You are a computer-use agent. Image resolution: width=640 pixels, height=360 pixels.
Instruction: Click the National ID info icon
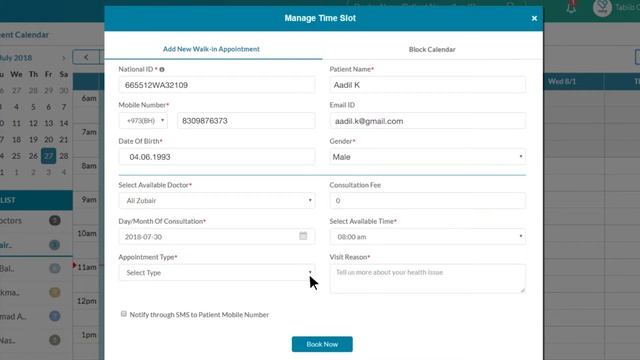click(162, 69)
